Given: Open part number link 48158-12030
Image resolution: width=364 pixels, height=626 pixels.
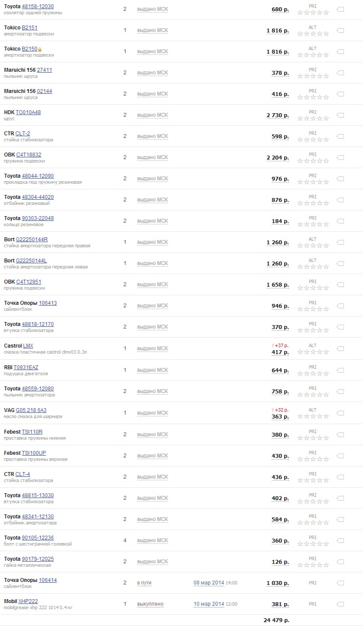Looking at the screenshot, I should [x=38, y=6].
